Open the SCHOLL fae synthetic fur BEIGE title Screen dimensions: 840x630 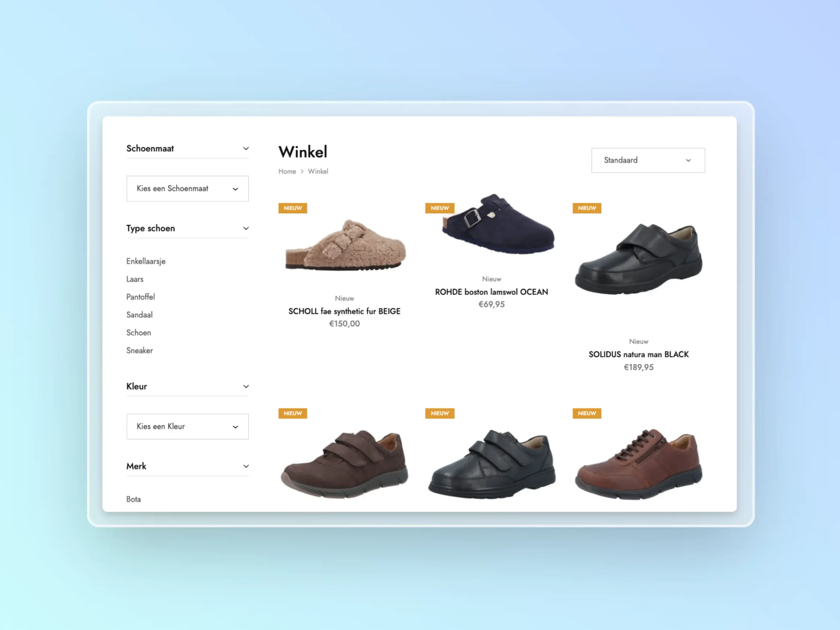[344, 311]
